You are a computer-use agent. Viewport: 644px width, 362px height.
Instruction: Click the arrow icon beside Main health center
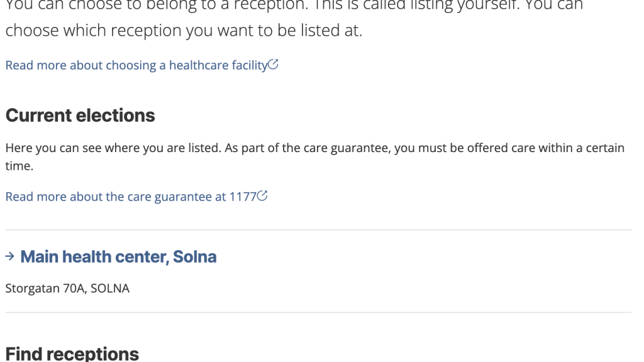point(10,256)
